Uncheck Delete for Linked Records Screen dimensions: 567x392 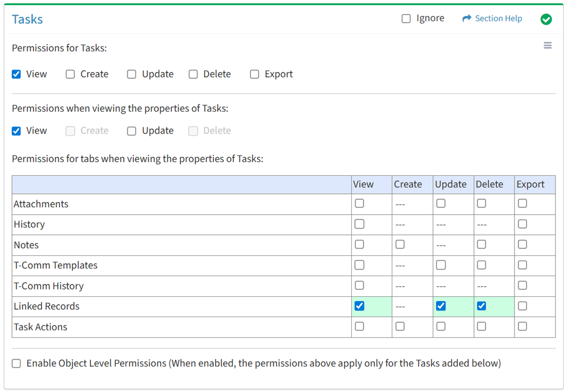coord(482,306)
